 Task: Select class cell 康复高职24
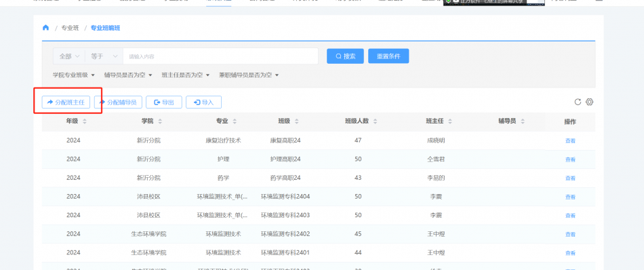285,140
